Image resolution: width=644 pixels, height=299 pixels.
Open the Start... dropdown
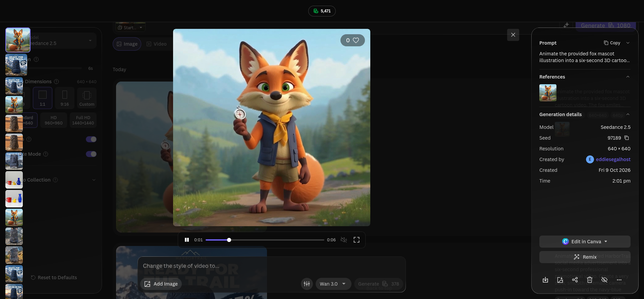[x=130, y=28]
